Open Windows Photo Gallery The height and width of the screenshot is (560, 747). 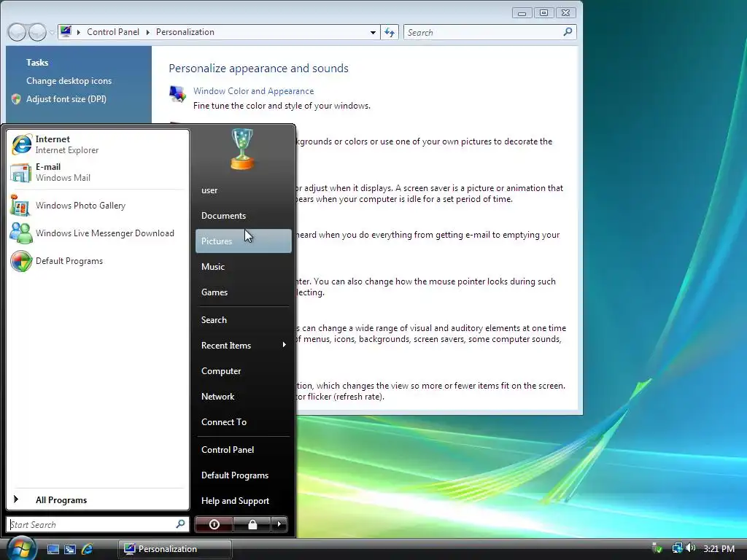[x=98, y=206]
